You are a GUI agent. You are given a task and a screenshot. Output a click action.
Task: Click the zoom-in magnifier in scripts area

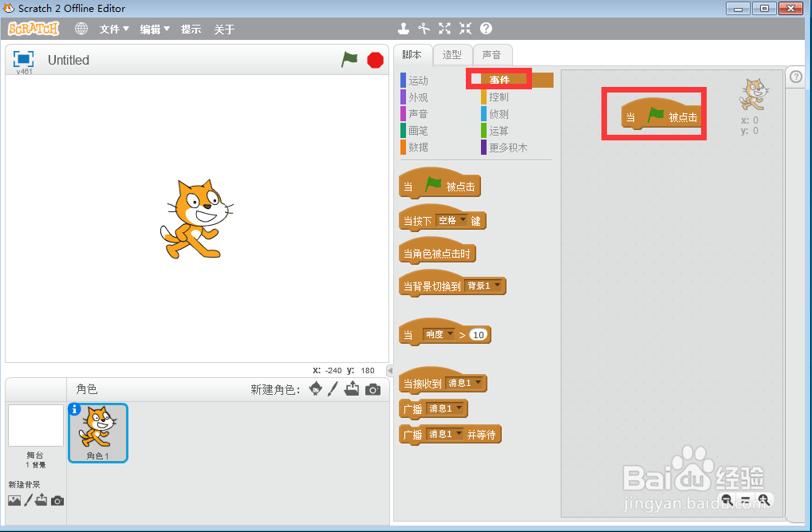[x=764, y=500]
